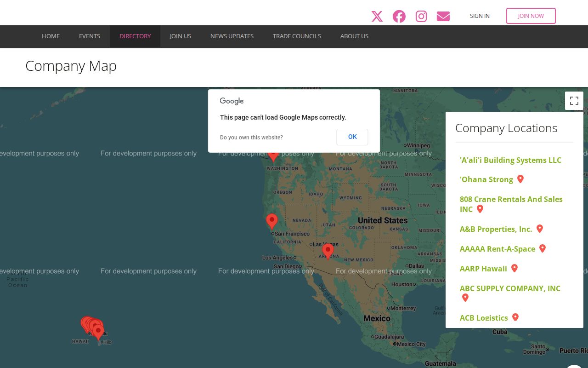Open the Facebook social icon

point(399,17)
